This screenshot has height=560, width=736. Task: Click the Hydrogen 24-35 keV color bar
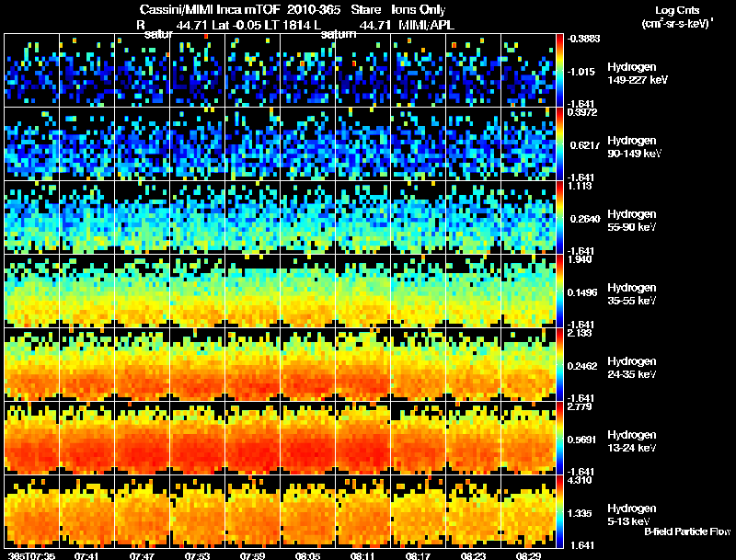click(559, 364)
